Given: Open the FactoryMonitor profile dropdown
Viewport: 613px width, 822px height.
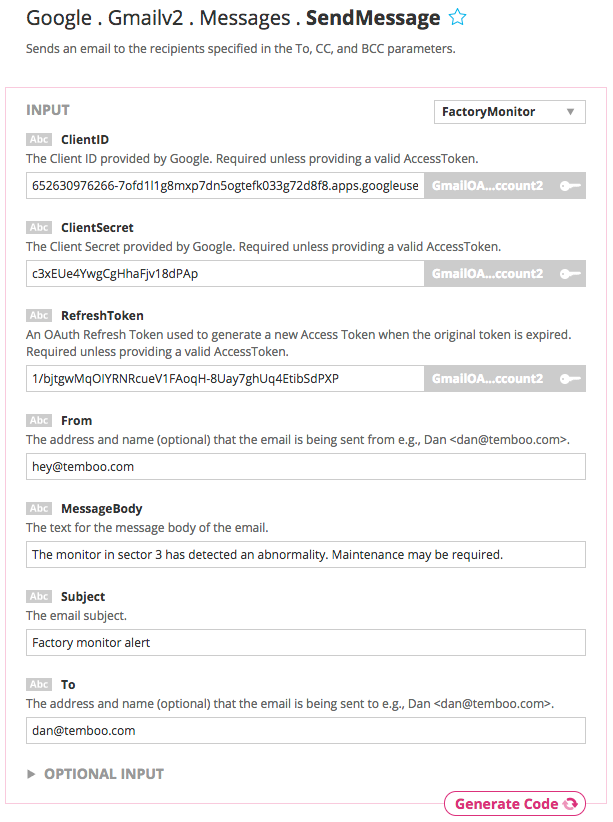Looking at the screenshot, I should [x=509, y=112].
